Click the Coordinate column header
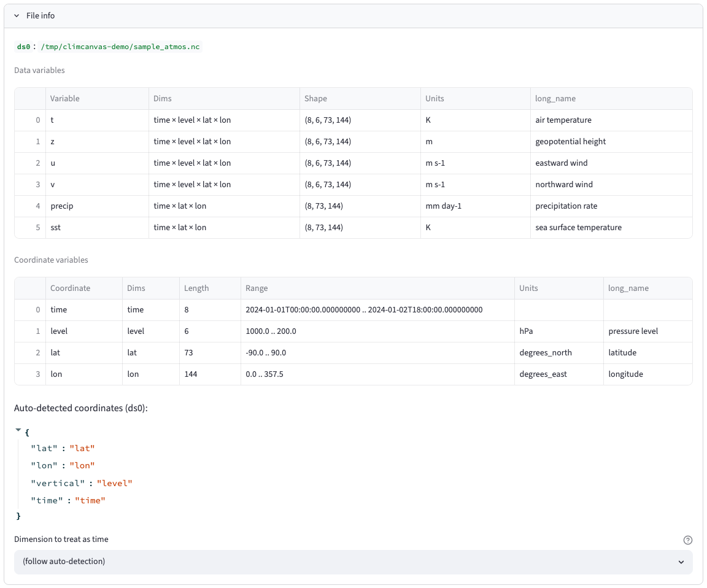This screenshot has width=707, height=588. pyautogui.click(x=84, y=288)
